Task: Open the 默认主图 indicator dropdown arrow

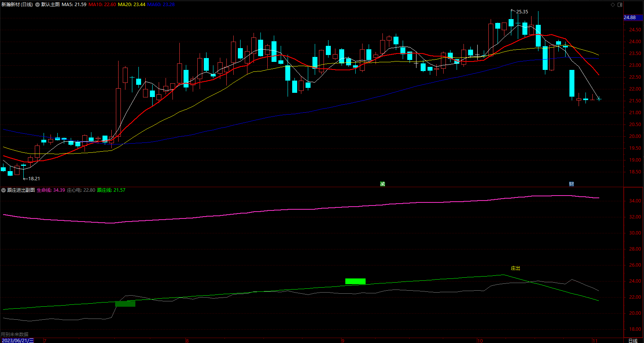Action: click(37, 5)
